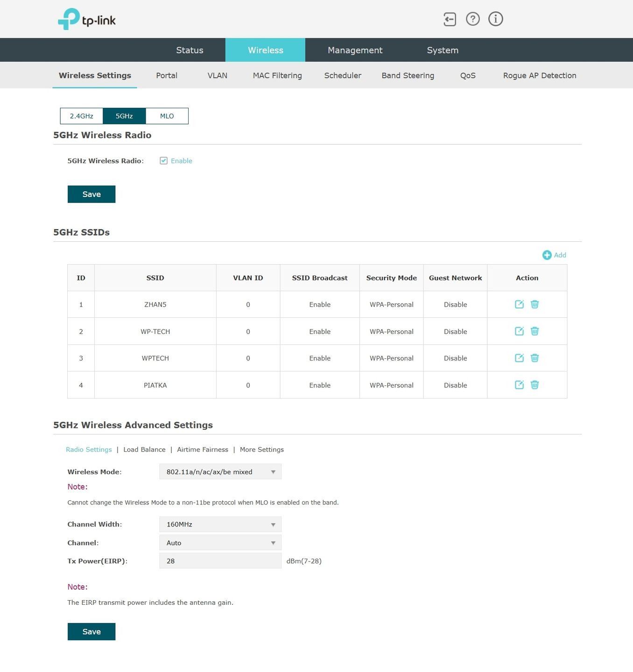Image resolution: width=633 pixels, height=672 pixels.
Task: Delete the PIATKA SSID entry
Action: (x=535, y=385)
